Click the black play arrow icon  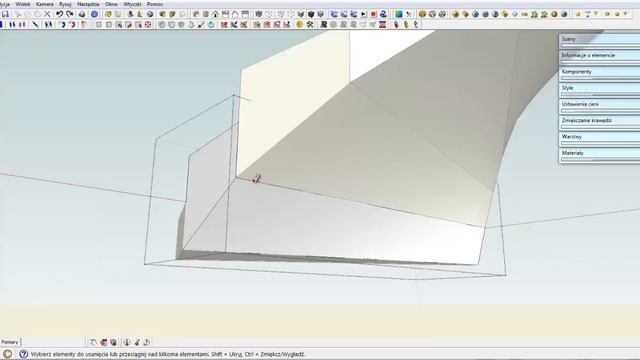363,14
